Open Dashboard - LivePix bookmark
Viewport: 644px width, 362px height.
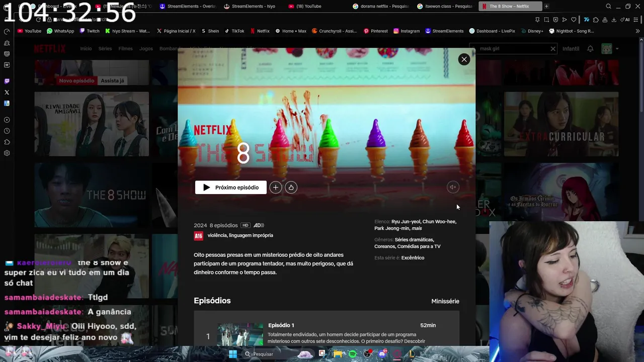coord(492,31)
